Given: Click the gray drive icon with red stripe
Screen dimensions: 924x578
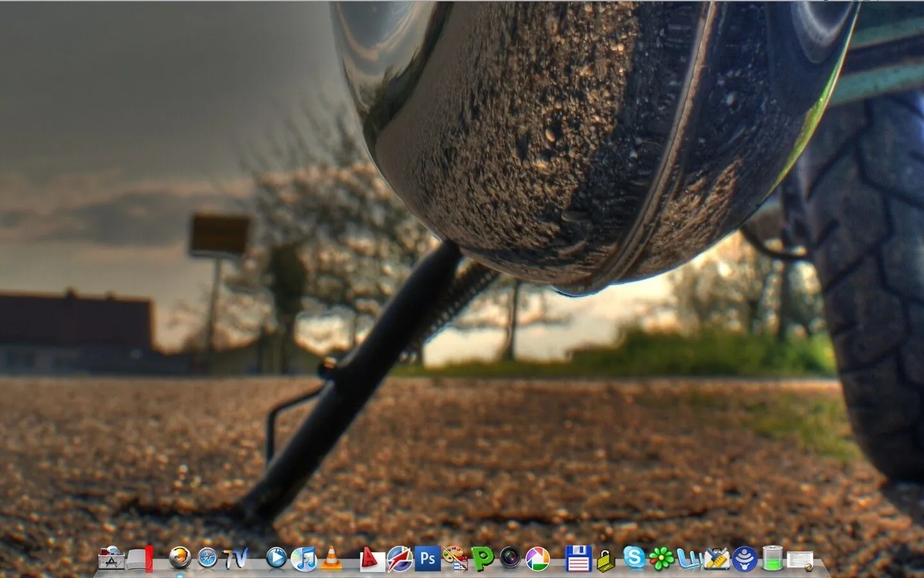Looking at the screenshot, I should tap(141, 559).
